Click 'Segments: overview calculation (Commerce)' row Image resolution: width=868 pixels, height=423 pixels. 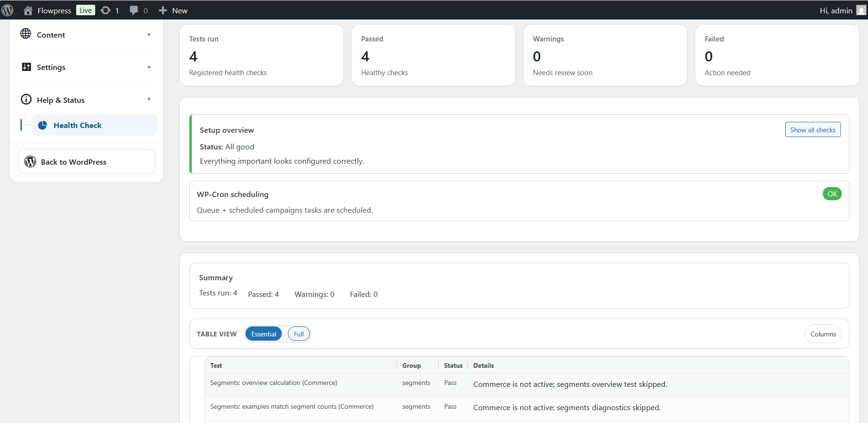click(x=527, y=385)
